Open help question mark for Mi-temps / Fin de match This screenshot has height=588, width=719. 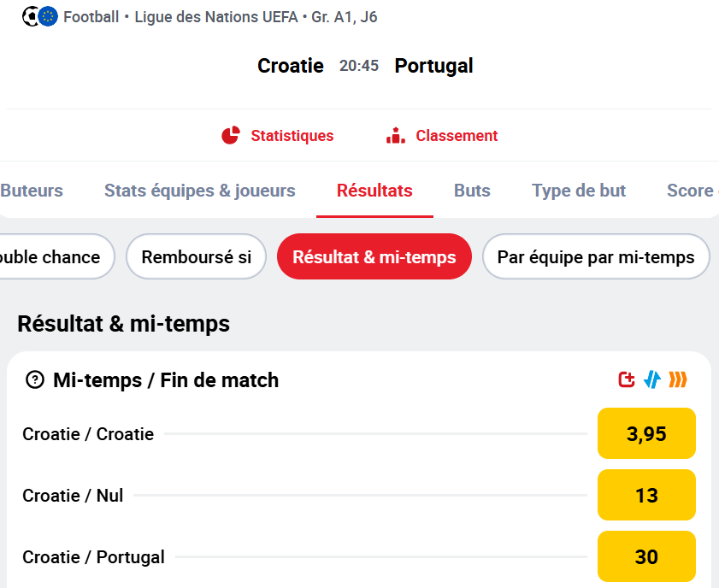(x=35, y=380)
